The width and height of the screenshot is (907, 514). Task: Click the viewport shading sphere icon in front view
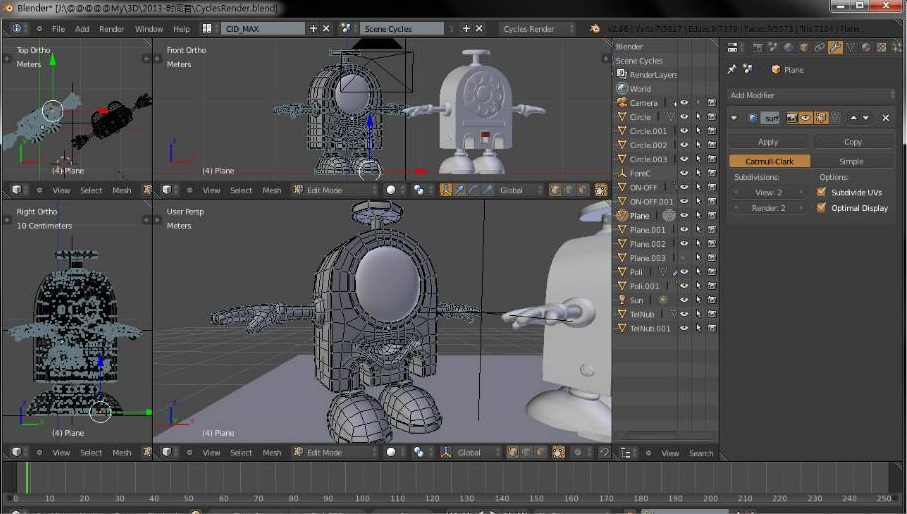(391, 190)
